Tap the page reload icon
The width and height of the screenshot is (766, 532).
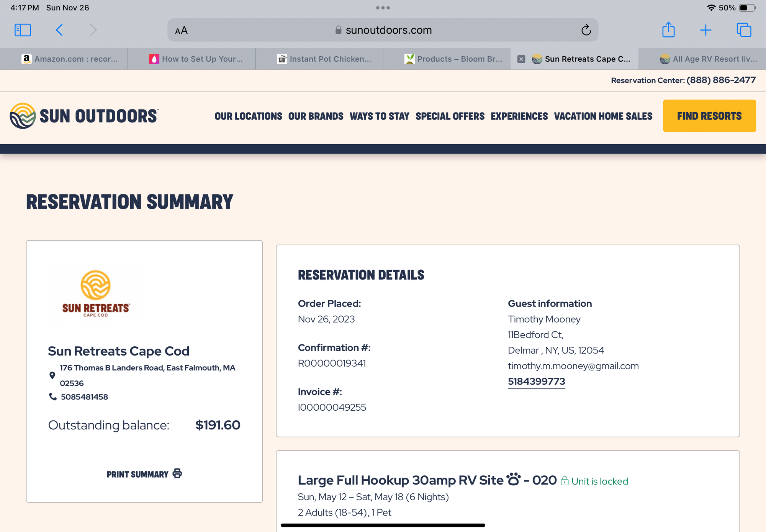[586, 30]
